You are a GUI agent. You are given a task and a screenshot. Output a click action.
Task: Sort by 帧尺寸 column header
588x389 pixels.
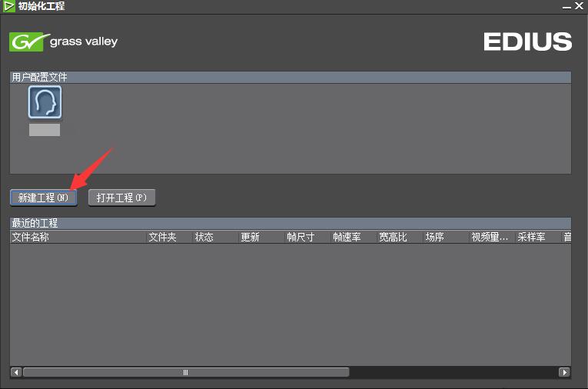point(307,237)
